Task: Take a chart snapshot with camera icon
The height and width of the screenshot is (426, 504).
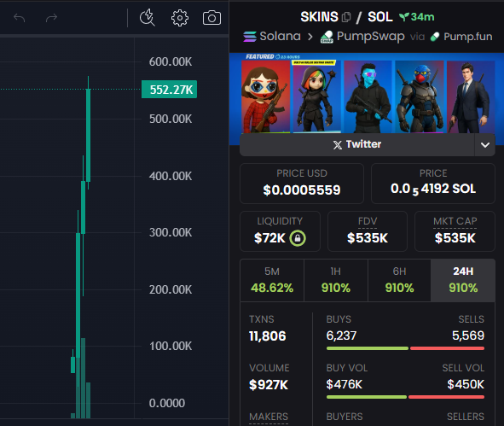Action: pyautogui.click(x=211, y=18)
